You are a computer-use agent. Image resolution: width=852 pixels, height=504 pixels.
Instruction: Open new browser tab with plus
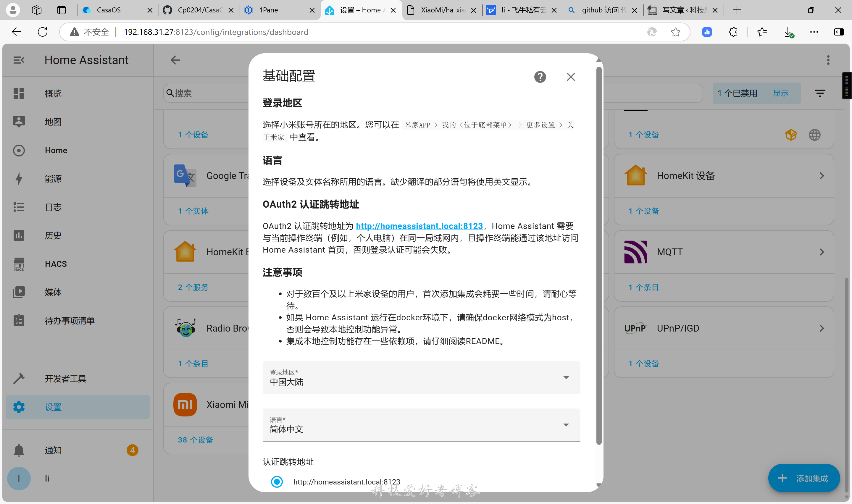[x=737, y=10]
